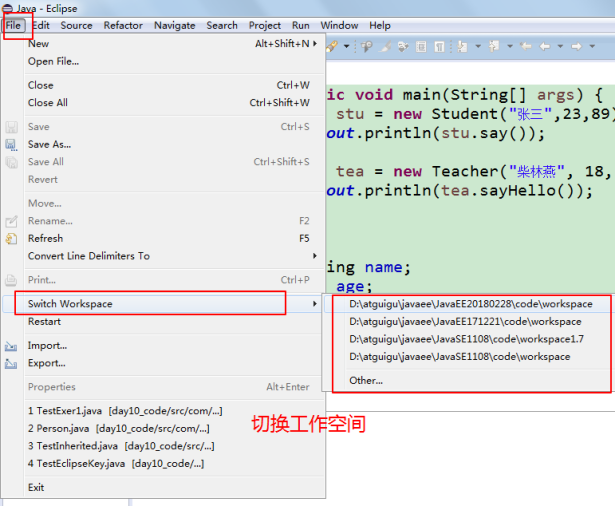Viewport: 616px width, 506px height.
Task: Select Switch Workspace menu entry
Action: click(162, 304)
